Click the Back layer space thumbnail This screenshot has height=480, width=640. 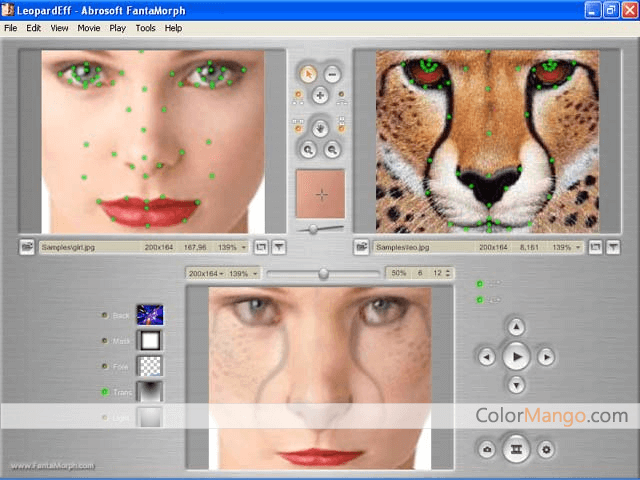coord(149,315)
